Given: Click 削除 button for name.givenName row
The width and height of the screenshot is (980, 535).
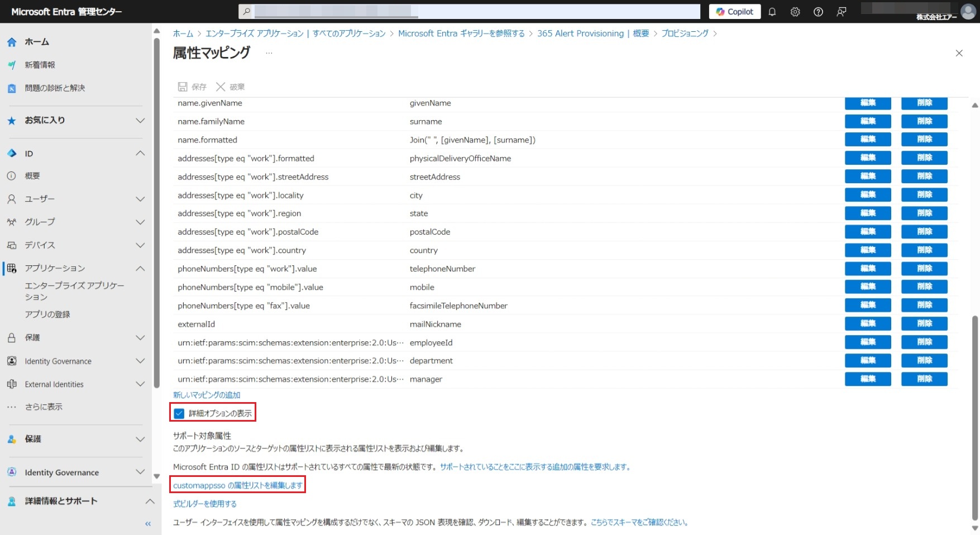Looking at the screenshot, I should 924,103.
